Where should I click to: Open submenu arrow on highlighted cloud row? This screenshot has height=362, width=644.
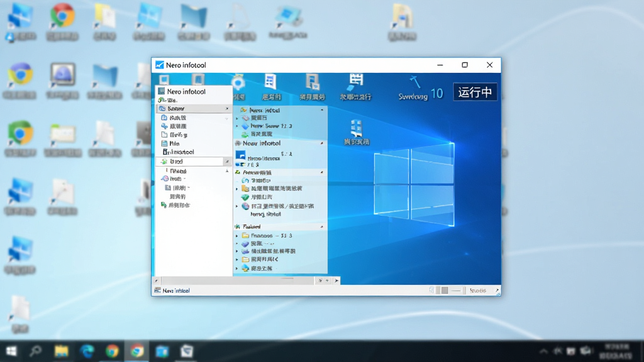pos(227,108)
